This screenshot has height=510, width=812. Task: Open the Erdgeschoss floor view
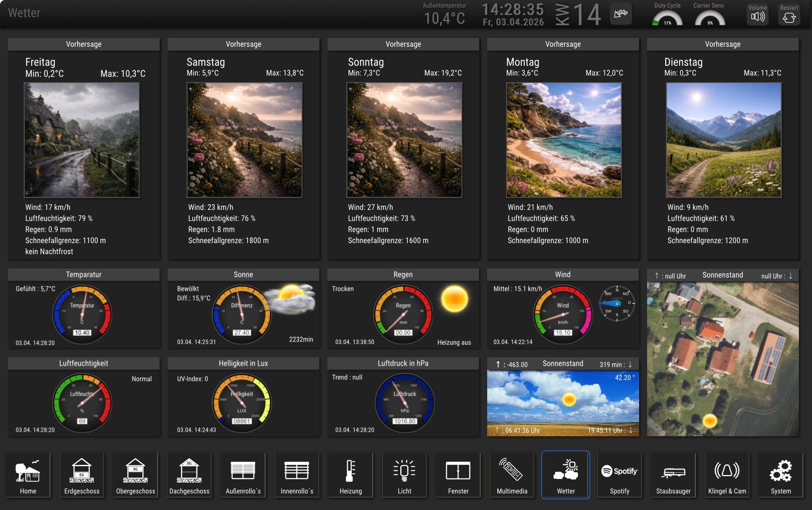tap(82, 475)
